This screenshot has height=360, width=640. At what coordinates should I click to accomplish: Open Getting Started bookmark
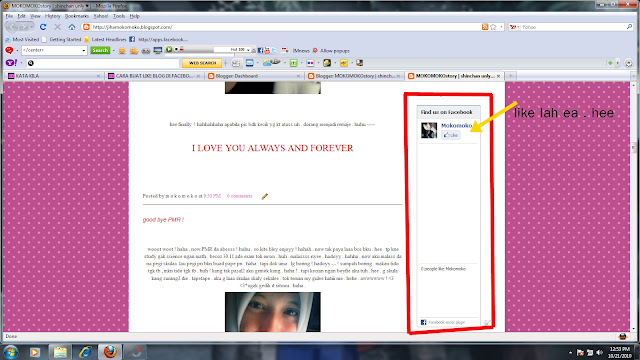pyautogui.click(x=61, y=40)
